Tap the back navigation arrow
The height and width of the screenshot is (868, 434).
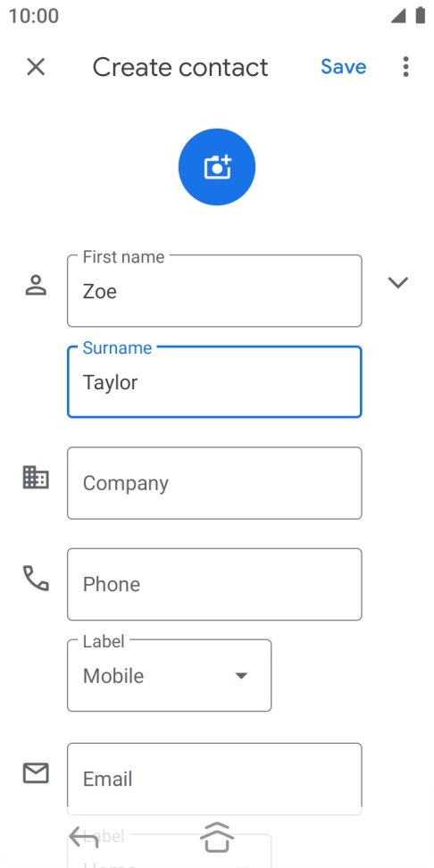click(x=84, y=837)
